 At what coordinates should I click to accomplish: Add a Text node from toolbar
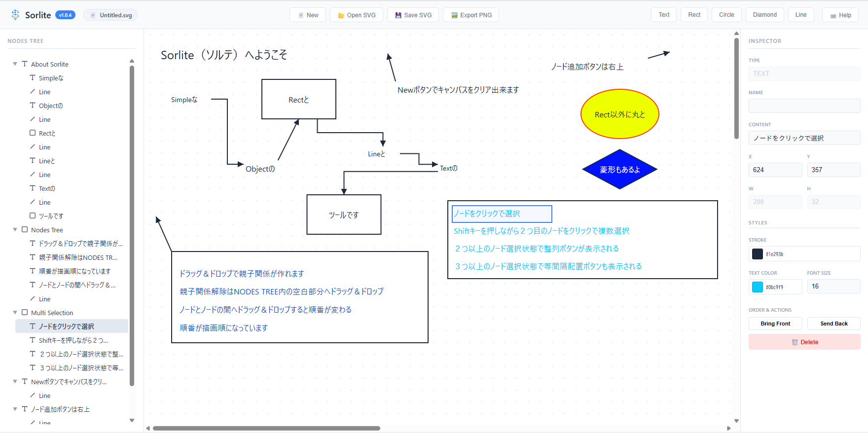pyautogui.click(x=664, y=15)
